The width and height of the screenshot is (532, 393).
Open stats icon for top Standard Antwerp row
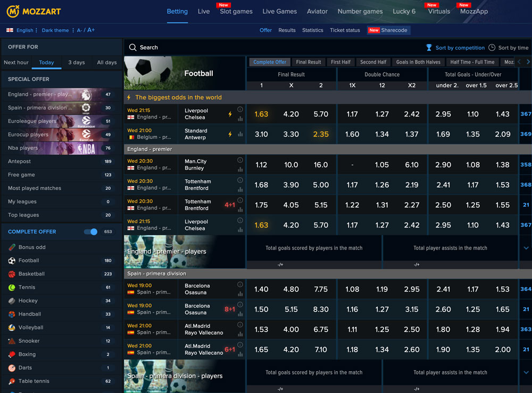click(240, 134)
